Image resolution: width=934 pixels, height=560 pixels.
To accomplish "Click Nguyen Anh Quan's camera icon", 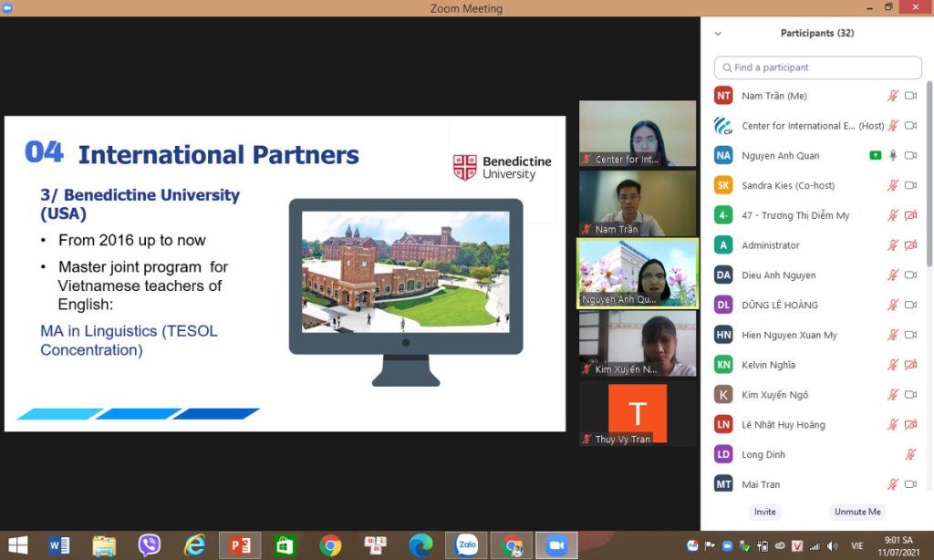I will coord(910,155).
